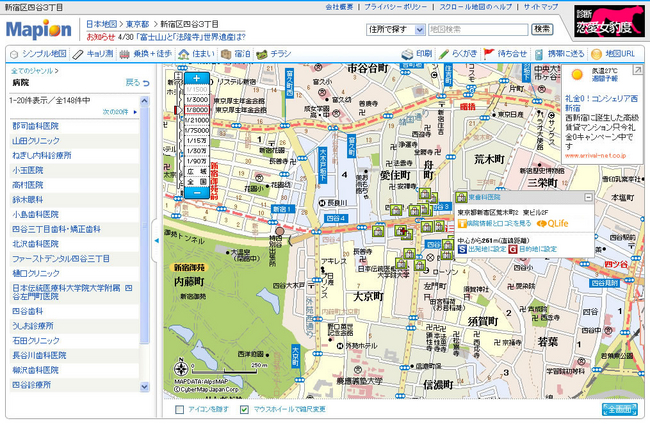Viewport: 650px width, 428px height.
Task: Open the lodging (宿泊) tab
Action: coord(238,52)
